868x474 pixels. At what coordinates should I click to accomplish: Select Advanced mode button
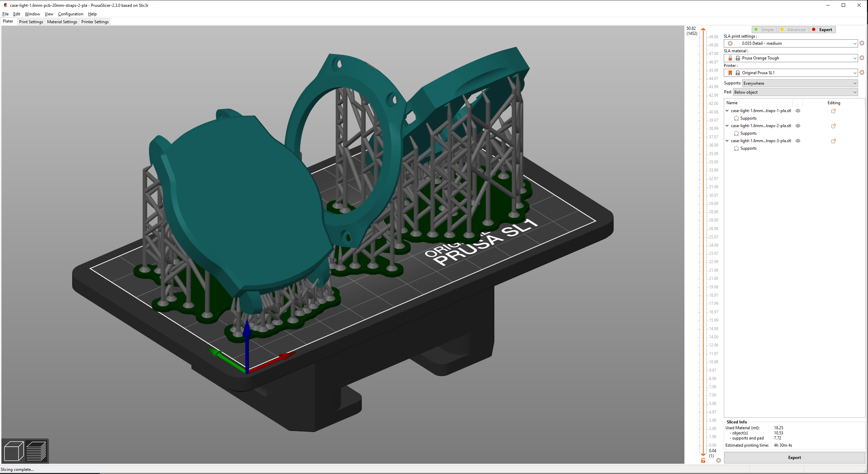click(793, 30)
